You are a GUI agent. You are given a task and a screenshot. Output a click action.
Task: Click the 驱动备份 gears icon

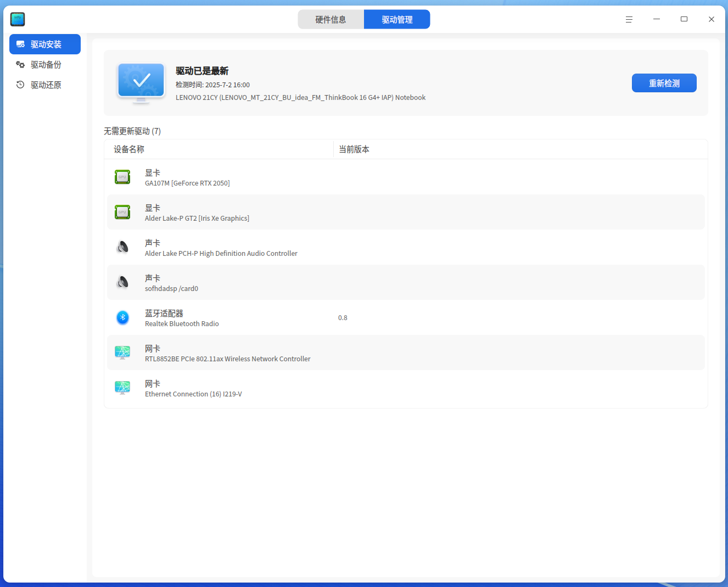tap(20, 64)
